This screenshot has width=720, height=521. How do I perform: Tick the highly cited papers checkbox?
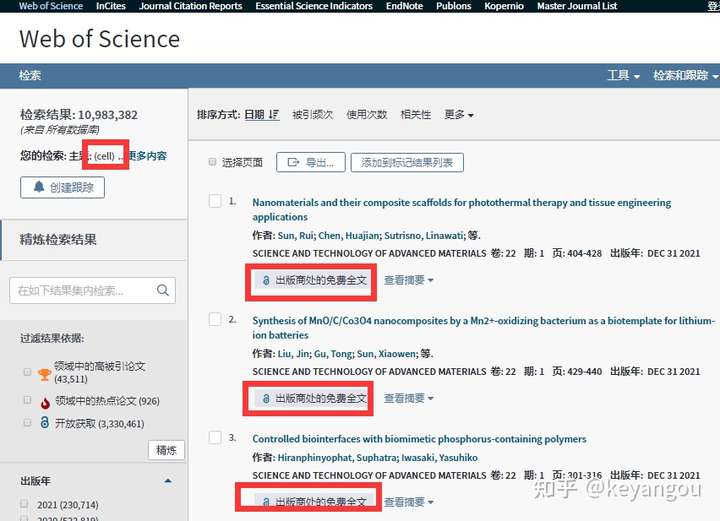pos(27,372)
